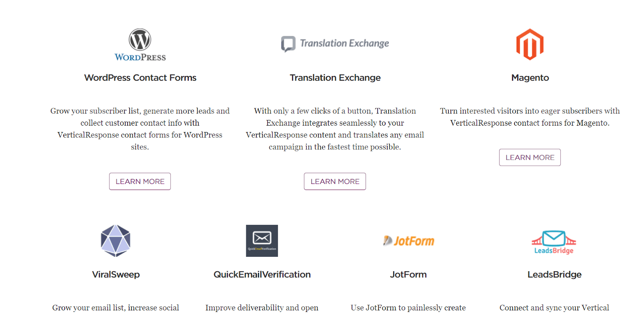Open Learn More under Magento
This screenshot has width=644, height=316.
(x=530, y=157)
